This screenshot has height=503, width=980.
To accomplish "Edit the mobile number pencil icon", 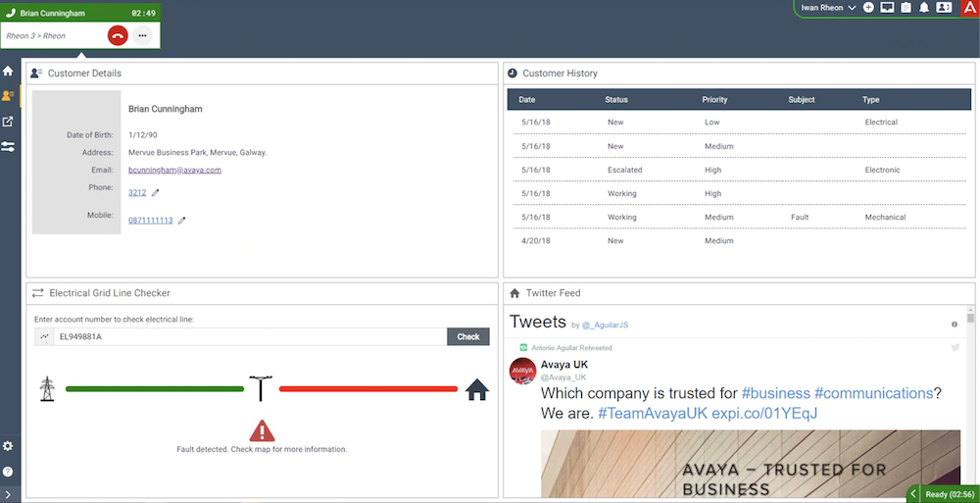I will (182, 221).
